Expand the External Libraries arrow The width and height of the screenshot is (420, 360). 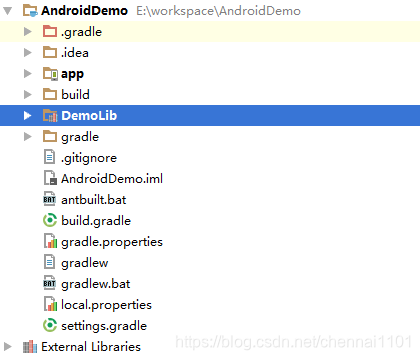(x=8, y=347)
